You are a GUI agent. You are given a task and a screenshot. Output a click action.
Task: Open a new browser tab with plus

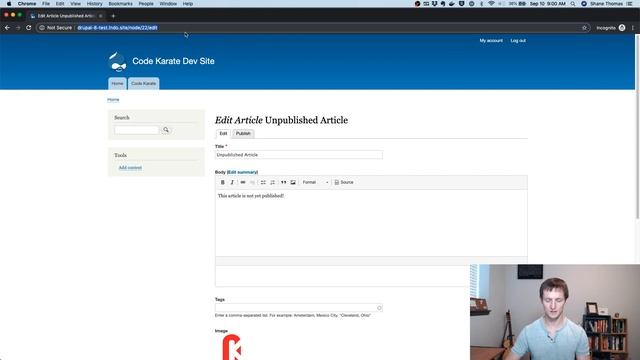[x=113, y=16]
